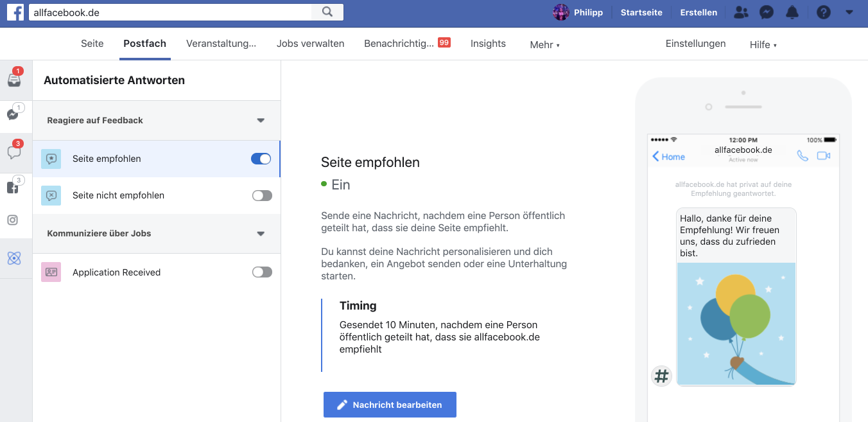The height and width of the screenshot is (422, 868).
Task: Click the balloon image in message preview
Action: tap(736, 324)
